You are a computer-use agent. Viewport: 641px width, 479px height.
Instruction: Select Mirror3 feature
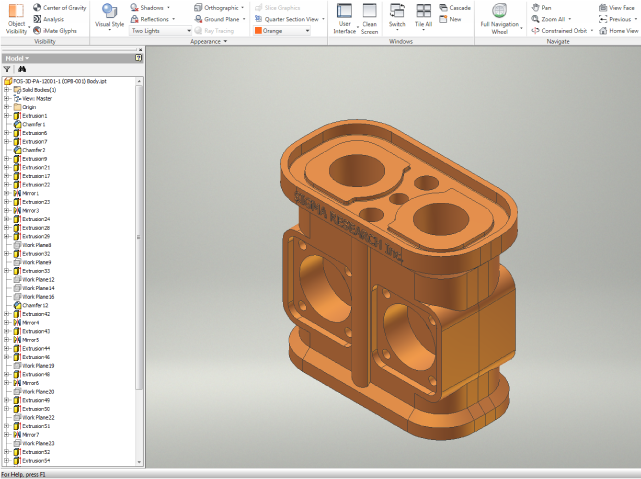(26, 210)
